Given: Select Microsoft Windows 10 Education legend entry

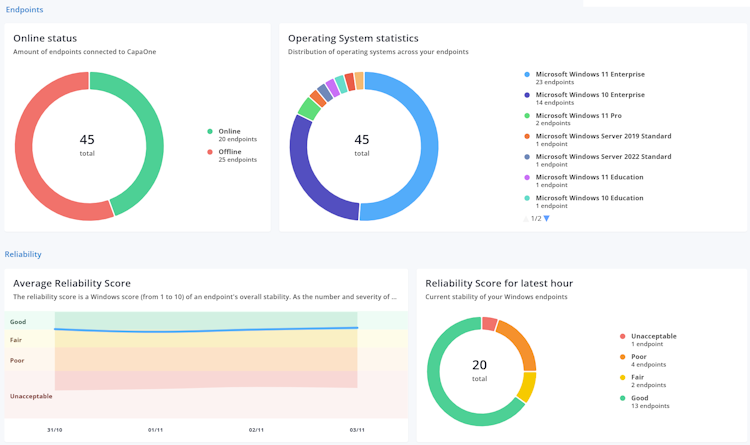Looking at the screenshot, I should point(584,201).
